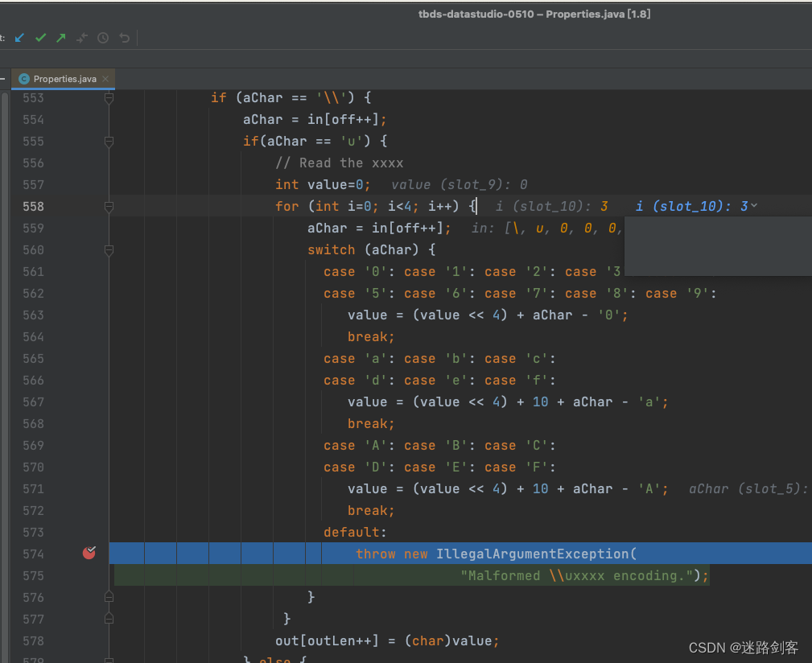This screenshot has height=663, width=812.
Task: Click the green Commit checkmark
Action: click(40, 38)
